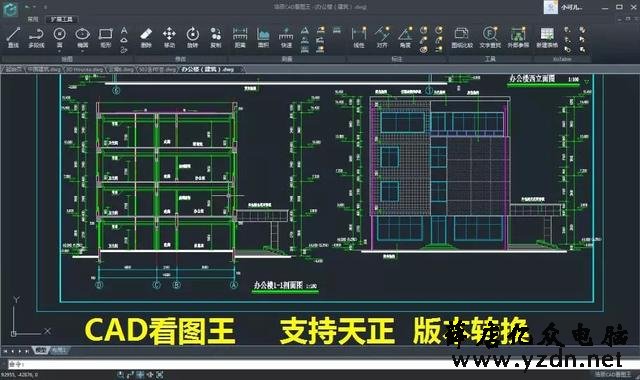The image size is (640, 380).
Task: Open the dropdown arrow under 椭圆 tool
Action: (x=82, y=51)
